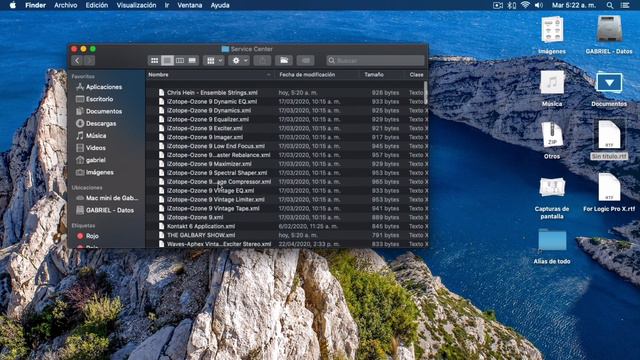Select iZotope-Ozone 9 Dynamic EQ.xml
This screenshot has height=360, width=640.
click(212, 102)
